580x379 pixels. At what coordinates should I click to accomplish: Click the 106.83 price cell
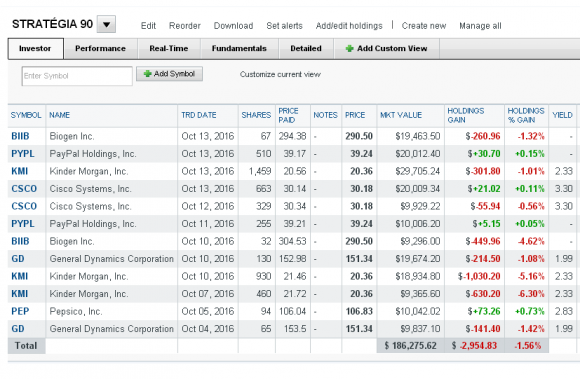click(359, 311)
